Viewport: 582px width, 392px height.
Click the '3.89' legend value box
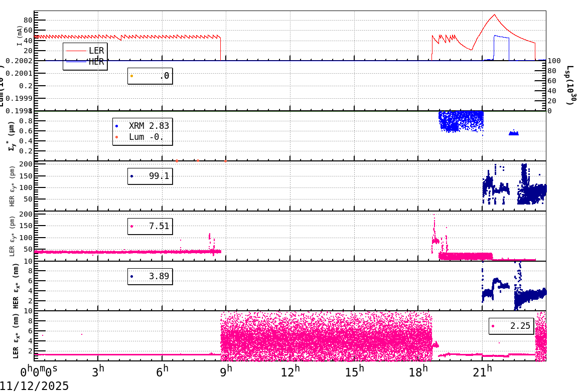150,276
